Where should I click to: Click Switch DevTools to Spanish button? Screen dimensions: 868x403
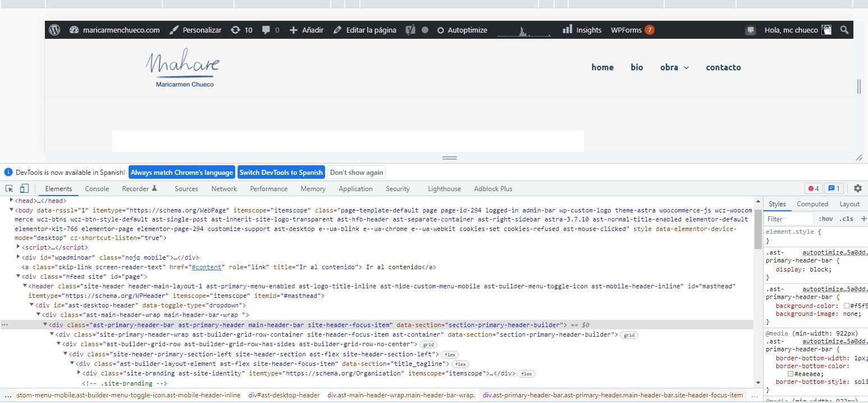click(281, 173)
